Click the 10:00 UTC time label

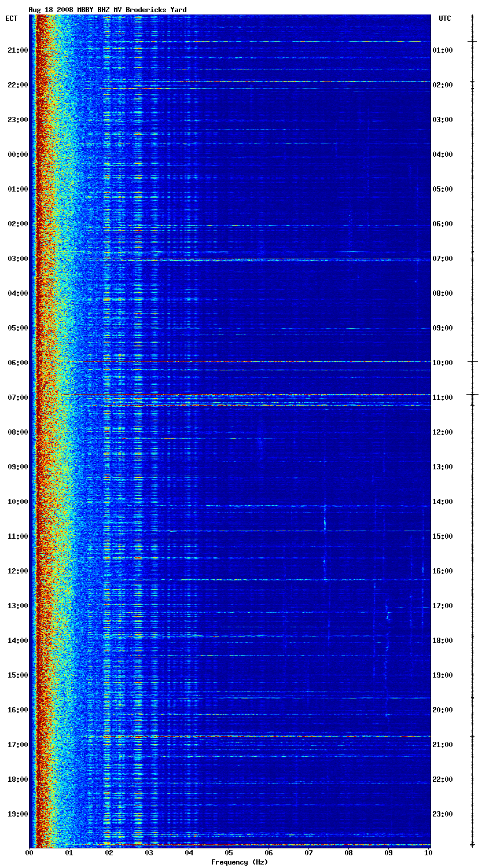tap(443, 363)
